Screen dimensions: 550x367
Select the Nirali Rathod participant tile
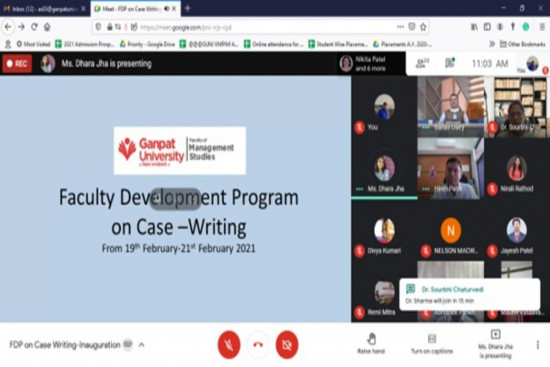pyautogui.click(x=516, y=169)
